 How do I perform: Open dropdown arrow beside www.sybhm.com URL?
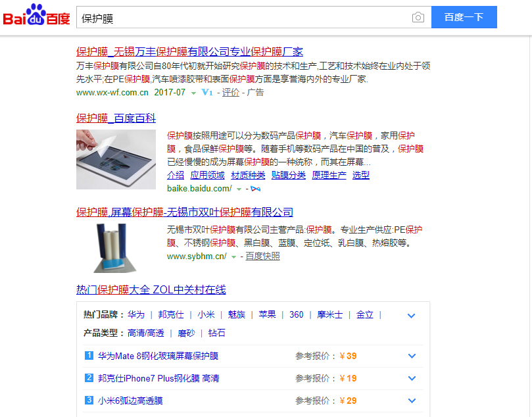click(x=233, y=257)
